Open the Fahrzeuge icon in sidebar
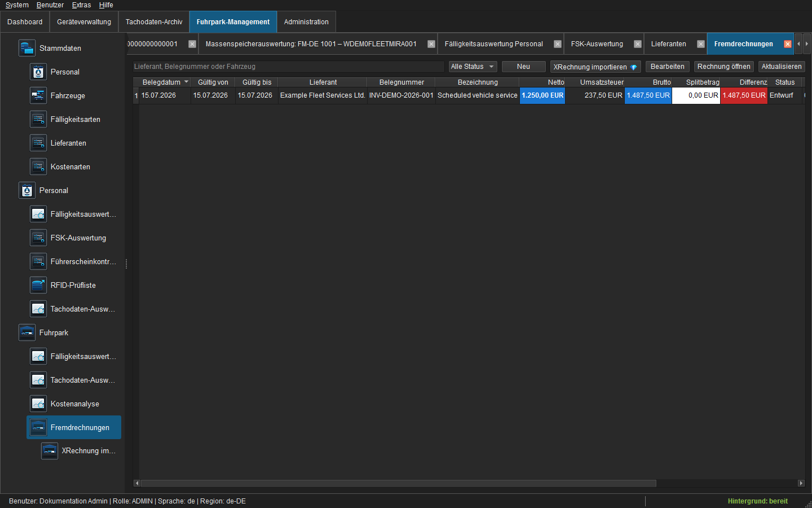This screenshot has height=508, width=812. pyautogui.click(x=38, y=95)
